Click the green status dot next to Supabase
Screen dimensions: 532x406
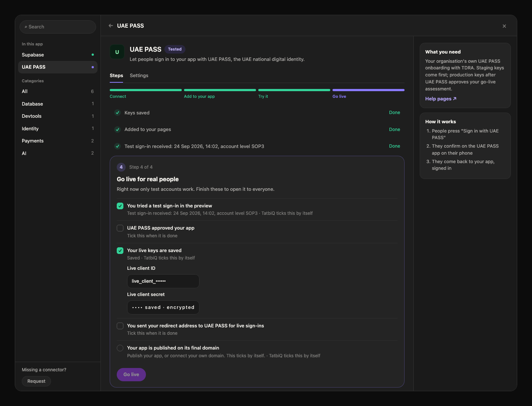point(93,55)
